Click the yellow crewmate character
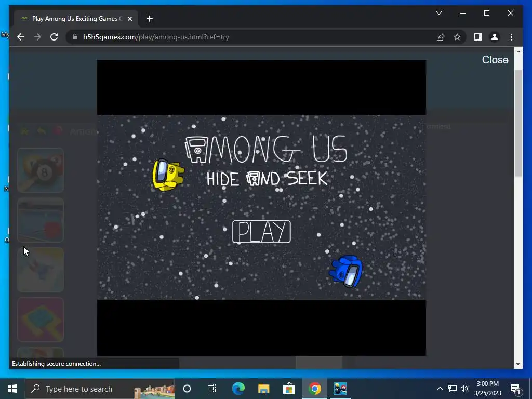532x399 pixels. tap(168, 175)
